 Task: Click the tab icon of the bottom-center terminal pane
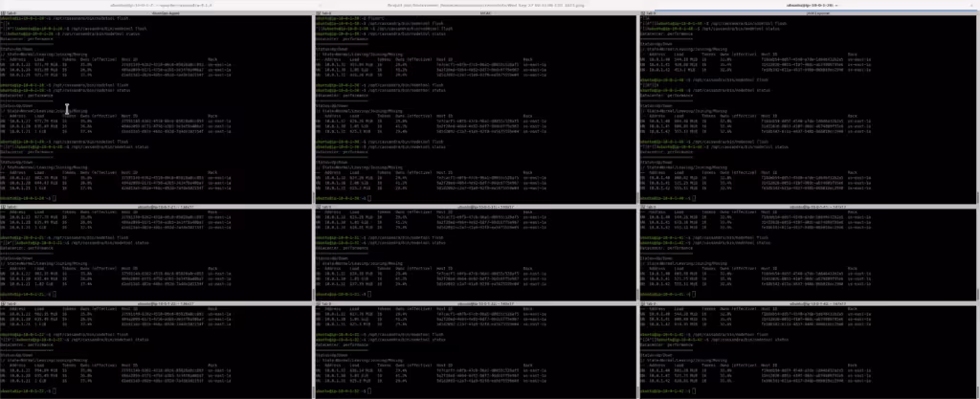[334, 299]
